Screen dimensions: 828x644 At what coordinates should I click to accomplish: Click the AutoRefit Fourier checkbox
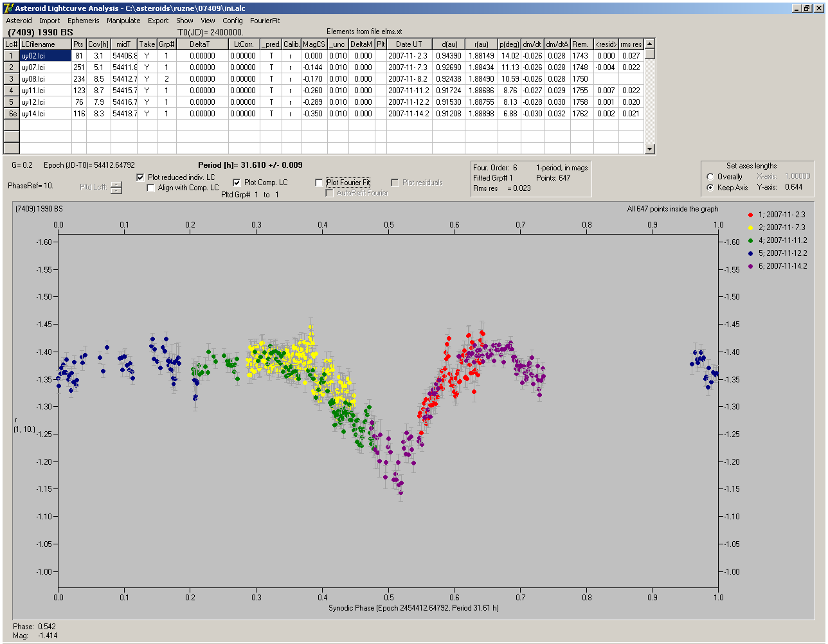pyautogui.click(x=330, y=193)
